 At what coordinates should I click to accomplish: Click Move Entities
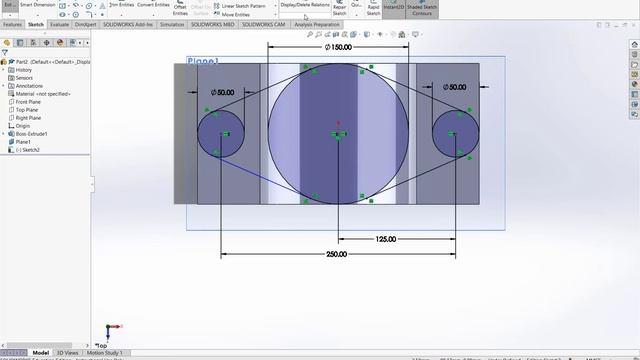pos(231,14)
